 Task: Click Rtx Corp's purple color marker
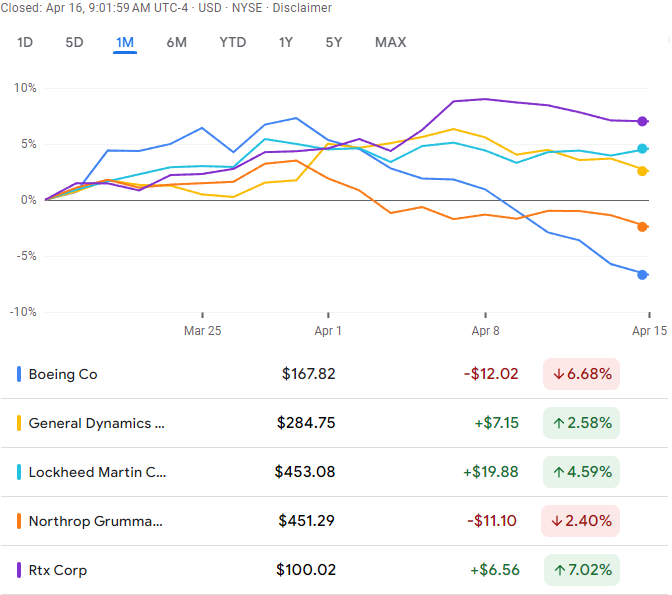tap(19, 570)
